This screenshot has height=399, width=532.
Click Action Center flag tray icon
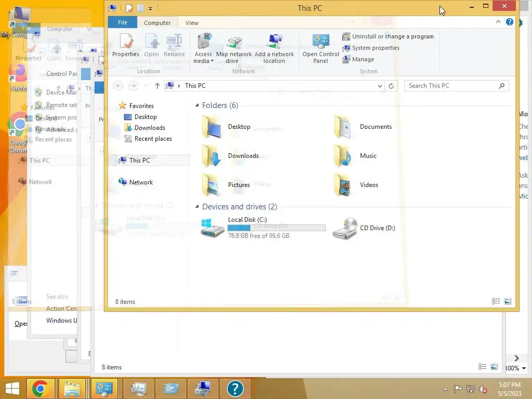(x=458, y=389)
